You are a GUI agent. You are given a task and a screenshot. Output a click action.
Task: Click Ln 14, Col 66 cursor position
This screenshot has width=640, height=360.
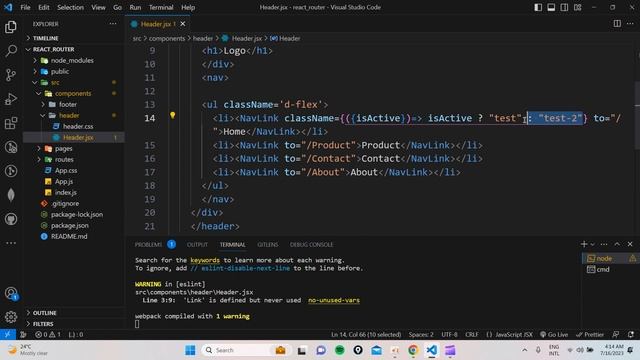pyautogui.click(x=366, y=334)
